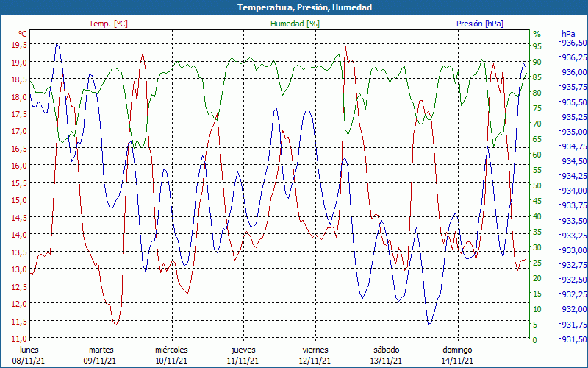Click the 18,0 temperature axis value

pyautogui.click(x=20, y=97)
